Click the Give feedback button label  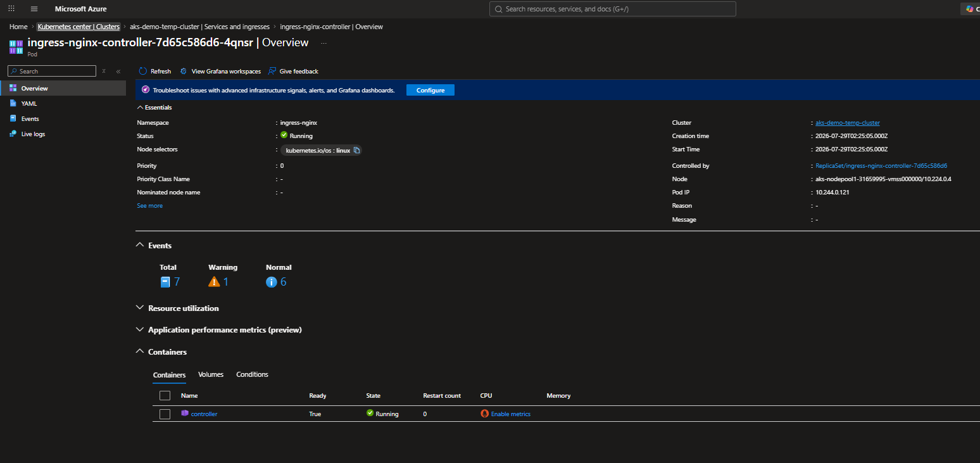pyautogui.click(x=299, y=72)
